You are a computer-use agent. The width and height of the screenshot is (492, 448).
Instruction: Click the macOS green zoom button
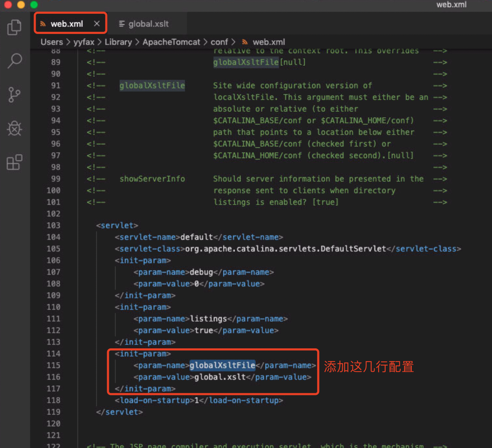[x=34, y=5]
